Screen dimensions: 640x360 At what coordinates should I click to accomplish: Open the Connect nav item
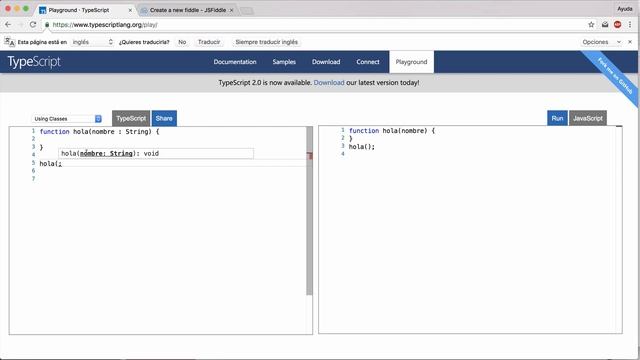tap(368, 62)
